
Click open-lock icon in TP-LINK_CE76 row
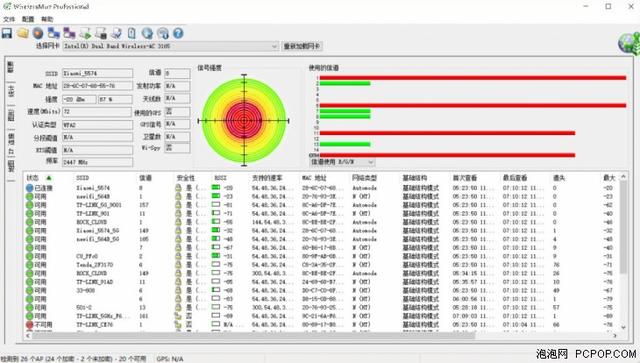[x=178, y=325]
